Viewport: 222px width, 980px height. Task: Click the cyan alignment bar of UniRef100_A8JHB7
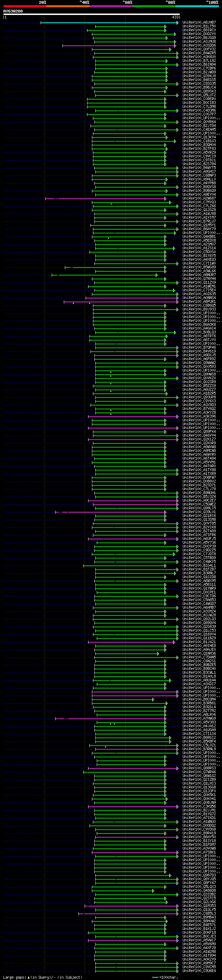click(x=109, y=23)
